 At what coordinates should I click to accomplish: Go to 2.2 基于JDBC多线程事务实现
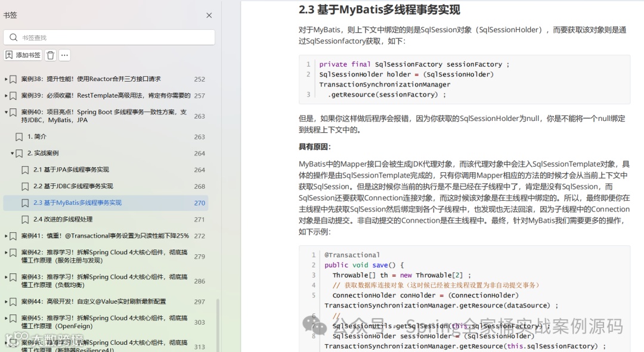click(73, 186)
